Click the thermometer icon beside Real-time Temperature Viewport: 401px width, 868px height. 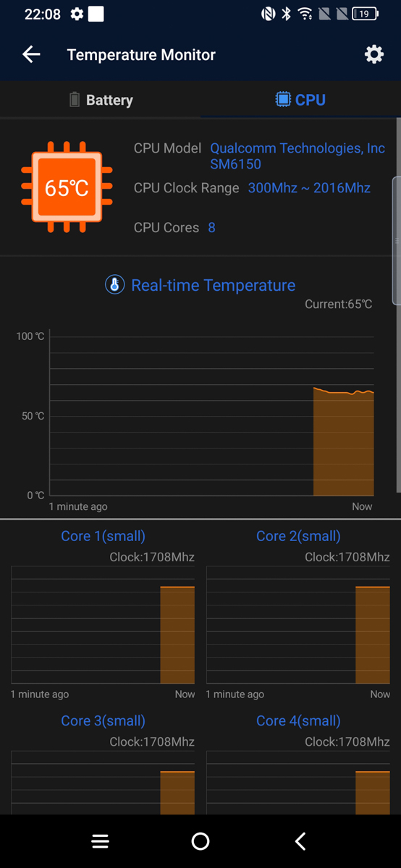(x=115, y=285)
